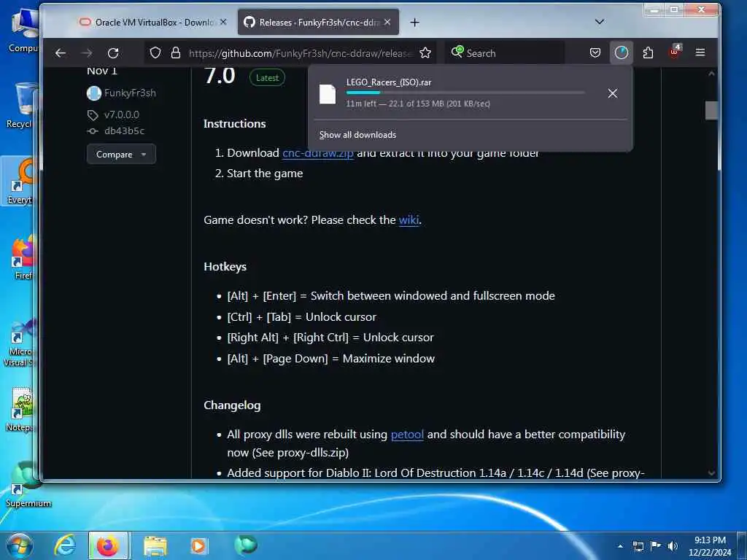
Task: Open the wiki link
Action: 409,220
